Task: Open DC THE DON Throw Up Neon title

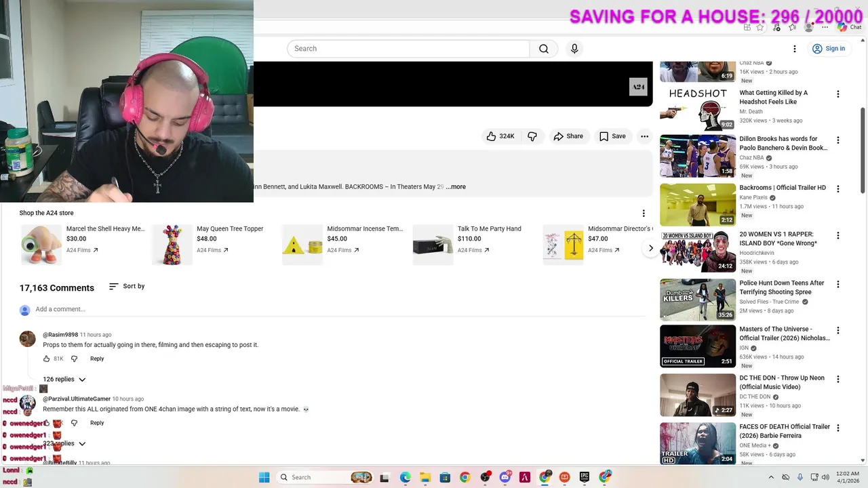Action: pyautogui.click(x=782, y=383)
